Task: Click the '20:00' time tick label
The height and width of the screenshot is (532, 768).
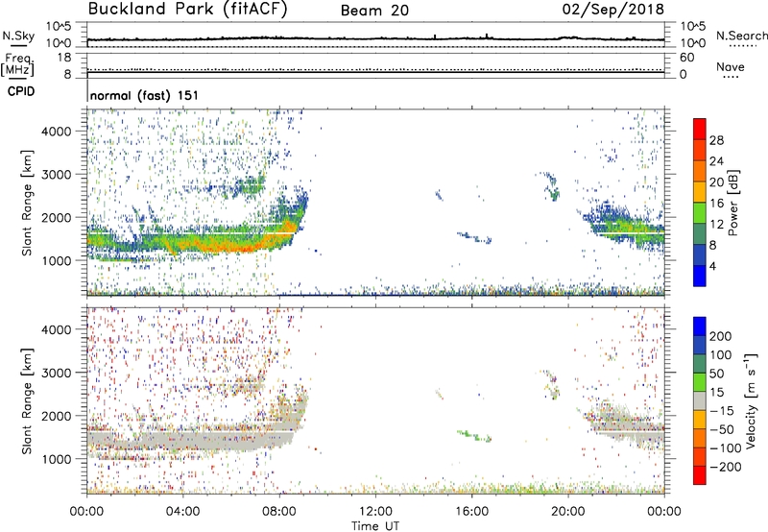Action: pos(568,512)
